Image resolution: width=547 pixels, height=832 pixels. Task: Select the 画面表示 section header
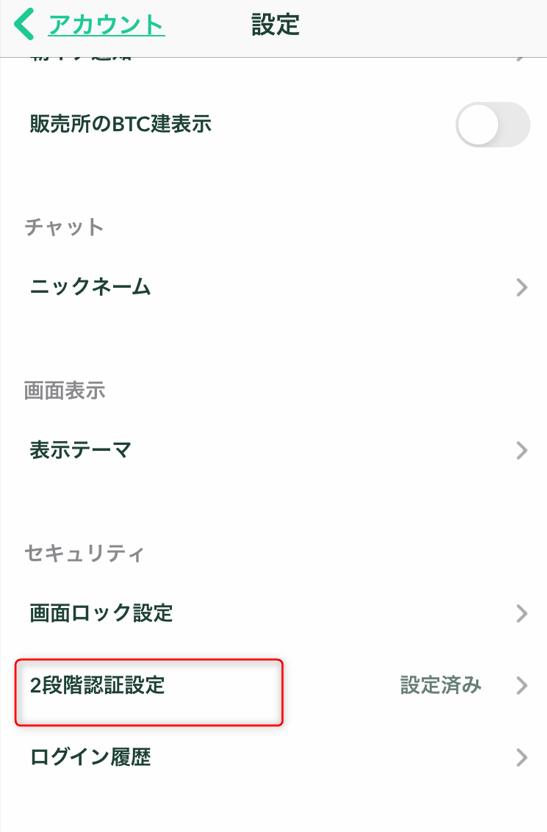tap(64, 391)
